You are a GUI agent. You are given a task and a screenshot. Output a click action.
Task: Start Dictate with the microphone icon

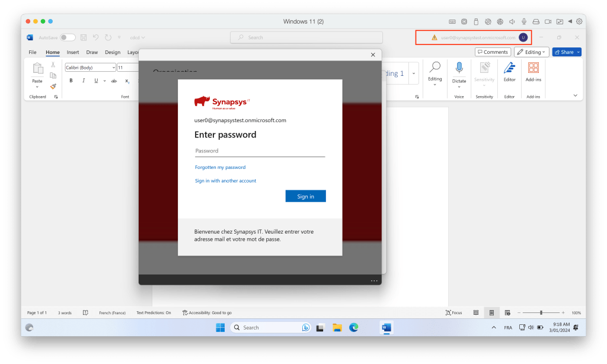[459, 68]
